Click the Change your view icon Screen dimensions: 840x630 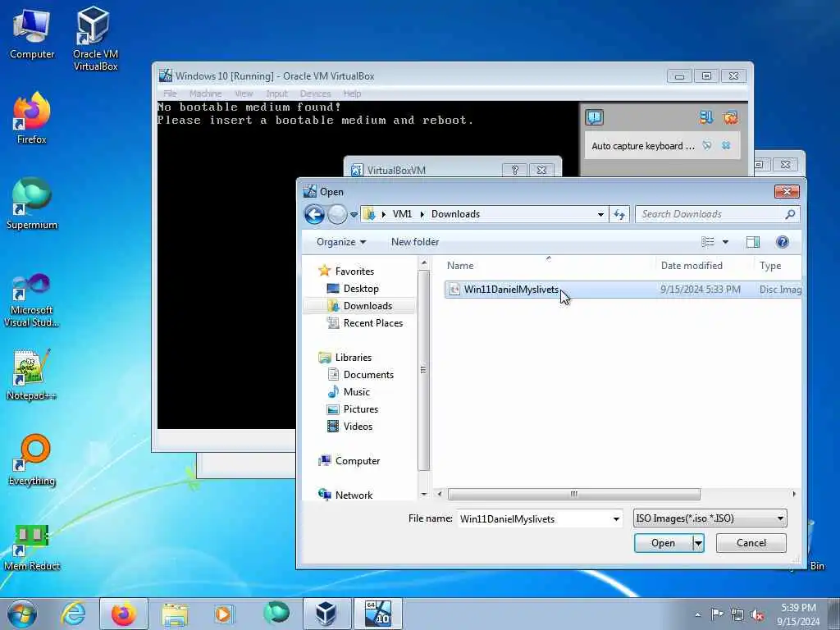(x=708, y=242)
